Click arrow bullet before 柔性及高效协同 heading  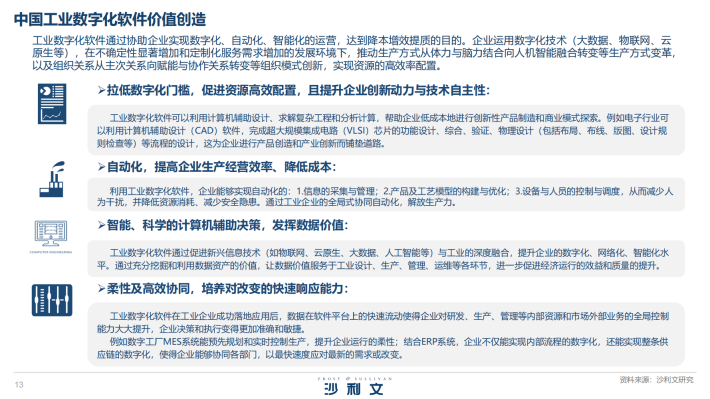101,288
